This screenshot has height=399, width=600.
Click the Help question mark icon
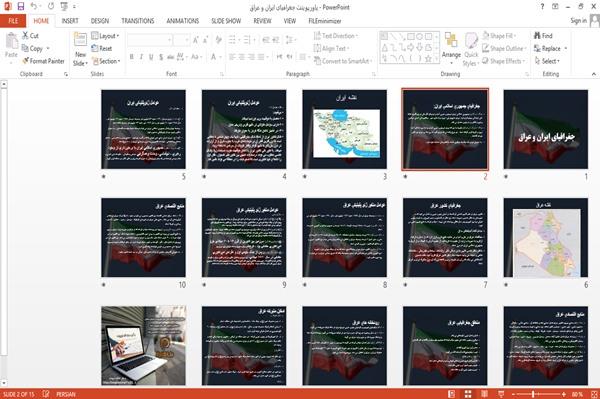pos(542,7)
